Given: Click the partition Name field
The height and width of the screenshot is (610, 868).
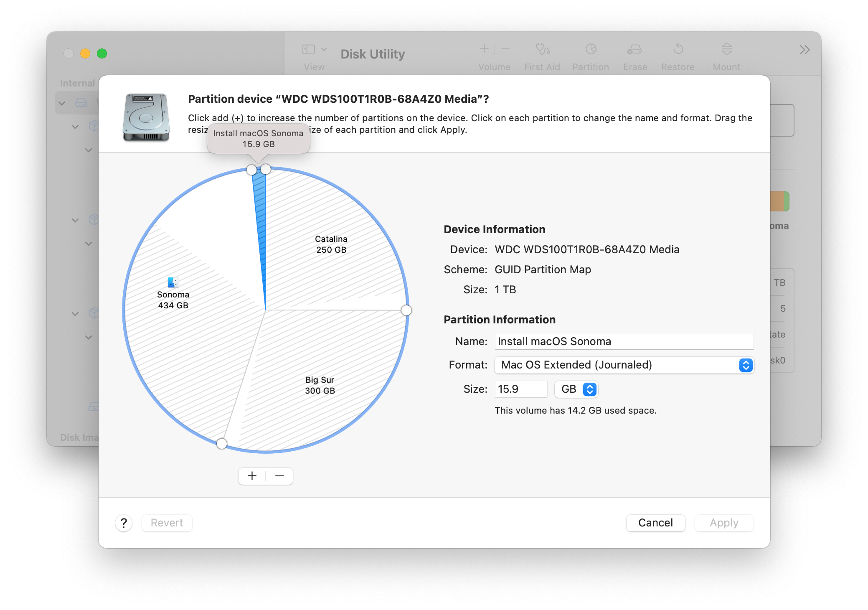Looking at the screenshot, I should tap(624, 341).
